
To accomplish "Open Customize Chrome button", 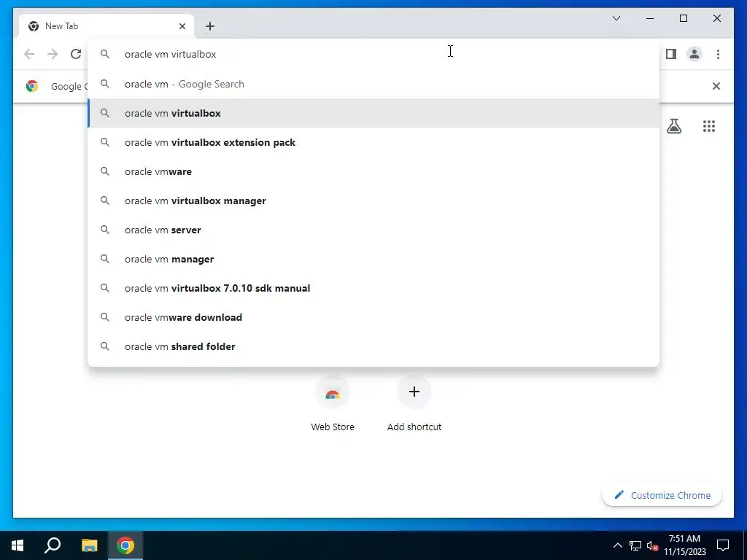I will [662, 495].
